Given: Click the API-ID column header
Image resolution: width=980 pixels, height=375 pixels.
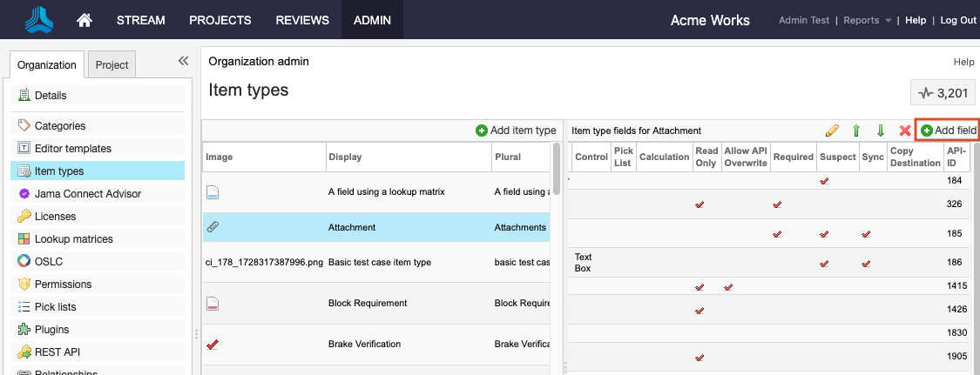Looking at the screenshot, I should (x=956, y=157).
